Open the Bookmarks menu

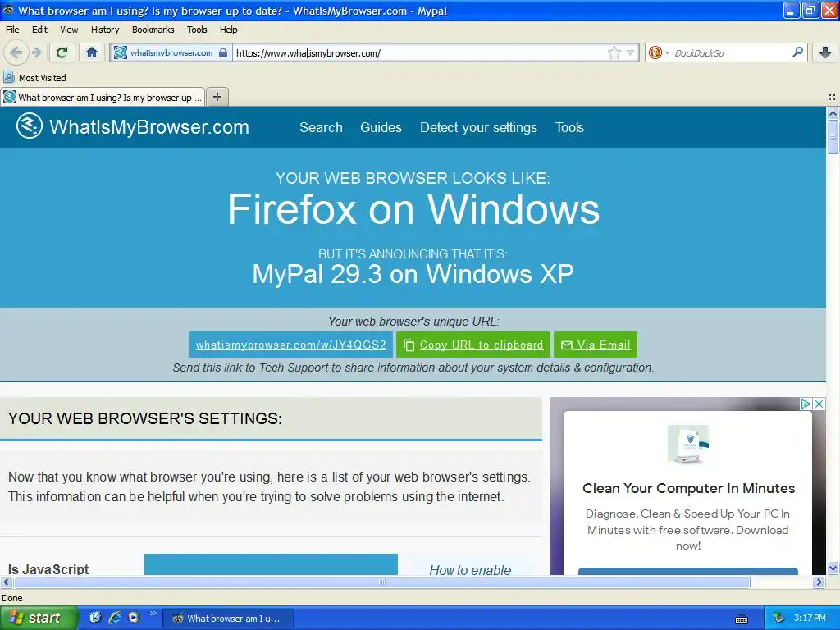(x=153, y=30)
